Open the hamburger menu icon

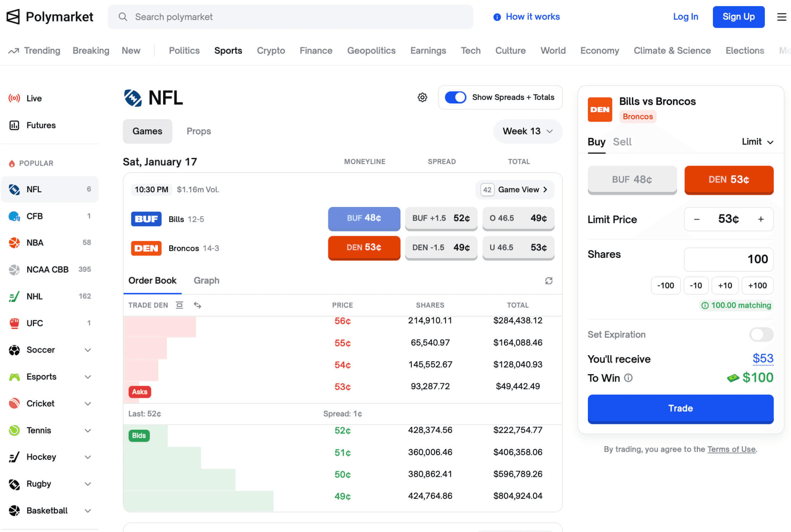point(781,17)
